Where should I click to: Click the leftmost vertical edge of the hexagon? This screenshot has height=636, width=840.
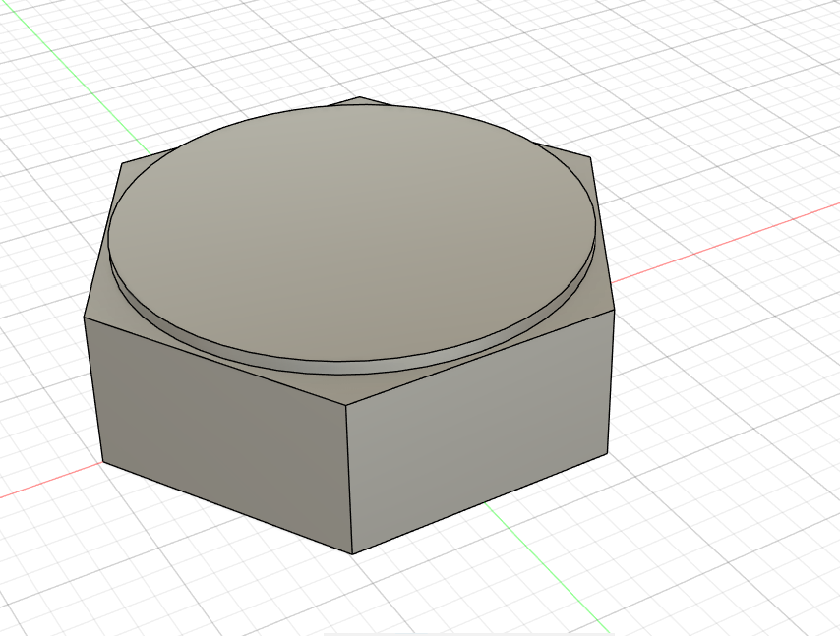point(93,389)
